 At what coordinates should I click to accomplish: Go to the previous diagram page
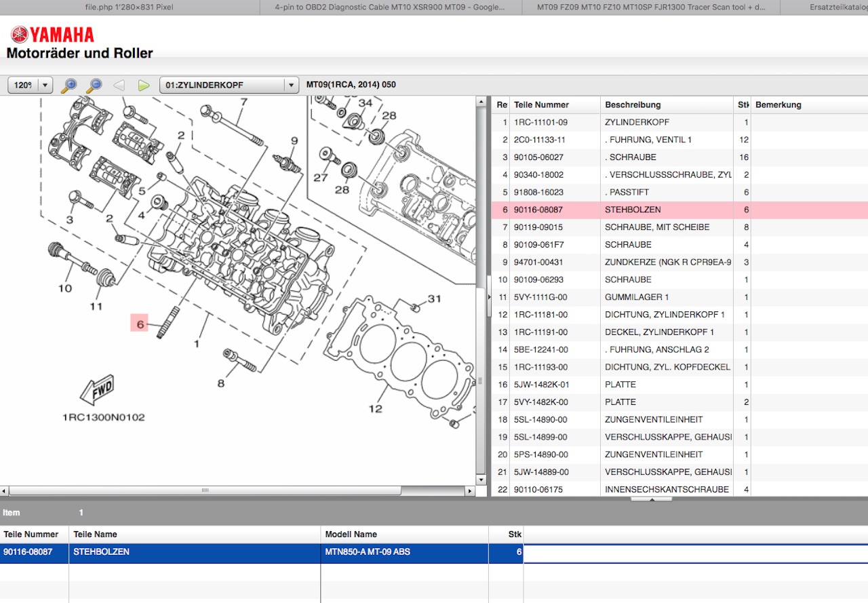pyautogui.click(x=119, y=85)
